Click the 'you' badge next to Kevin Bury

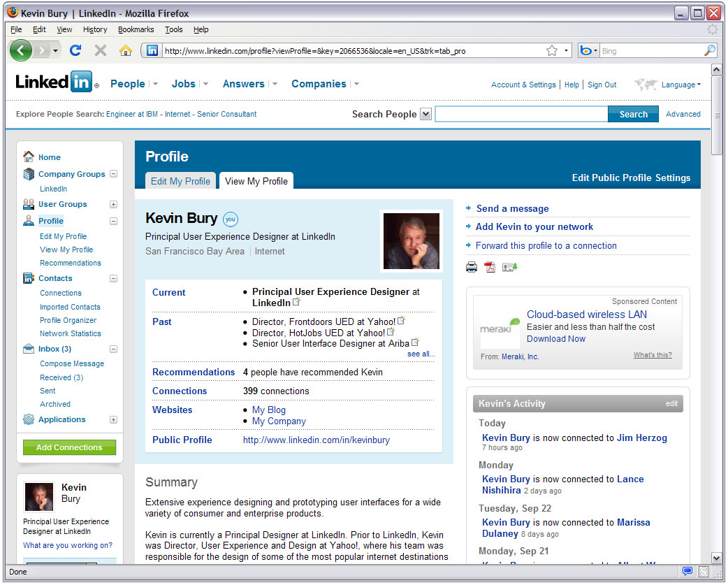tap(231, 219)
